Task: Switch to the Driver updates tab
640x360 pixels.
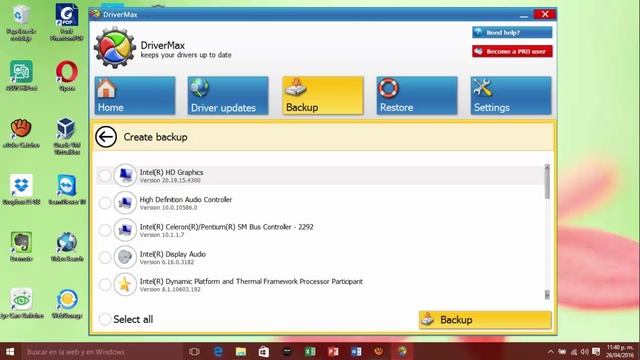Action: (228, 96)
